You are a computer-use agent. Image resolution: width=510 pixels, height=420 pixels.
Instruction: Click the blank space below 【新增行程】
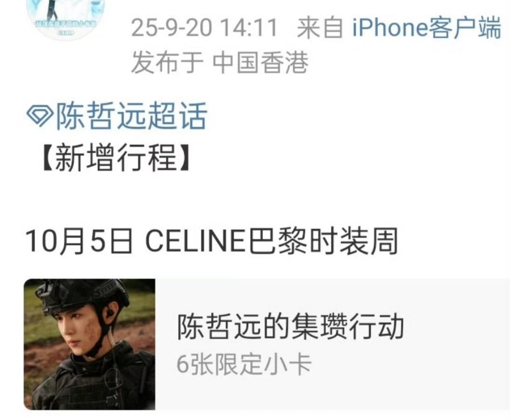[x=255, y=199]
